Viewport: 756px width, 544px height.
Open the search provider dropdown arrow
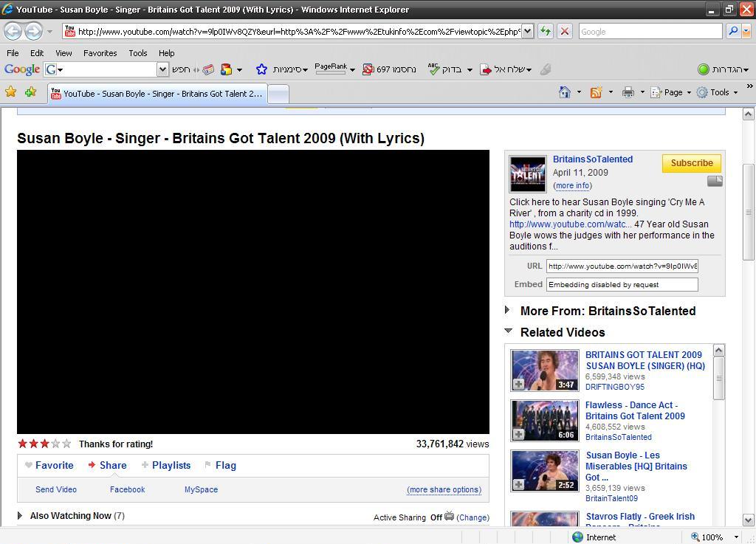pyautogui.click(x=746, y=31)
